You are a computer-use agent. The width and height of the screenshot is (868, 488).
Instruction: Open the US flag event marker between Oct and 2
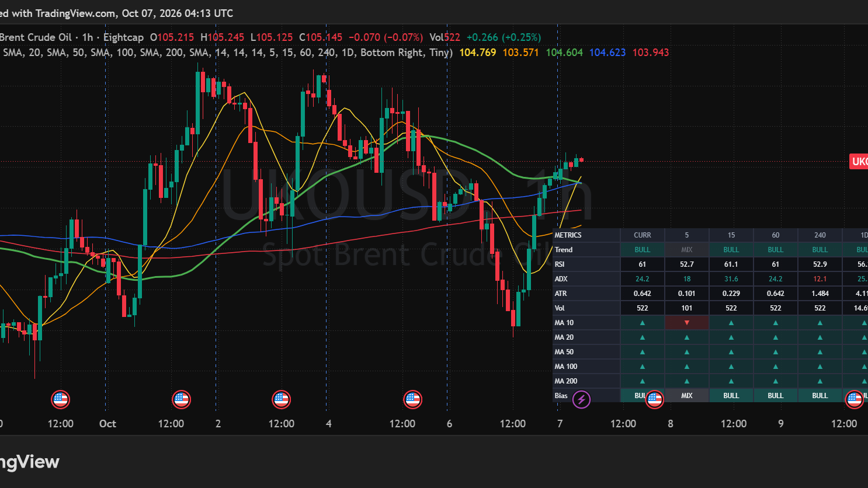coord(181,399)
